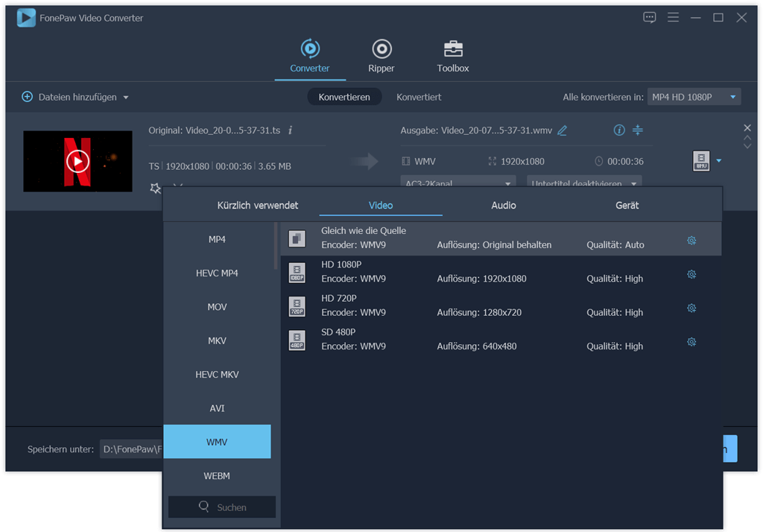This screenshot has height=532, width=763.
Task: Choose HEVC MP4 in the format list
Action: pos(217,273)
